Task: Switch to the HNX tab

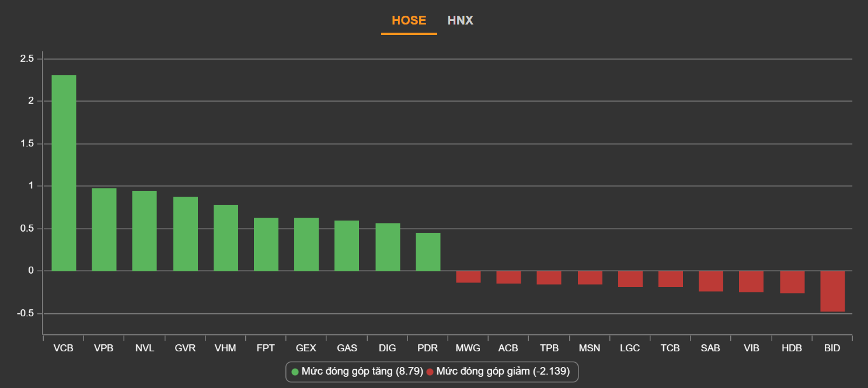Action: pyautogui.click(x=460, y=20)
